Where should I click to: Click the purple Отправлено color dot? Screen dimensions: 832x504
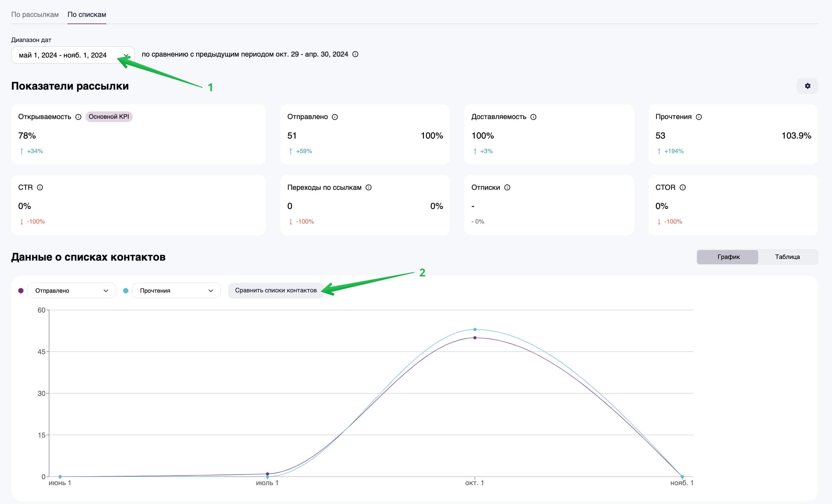21,291
